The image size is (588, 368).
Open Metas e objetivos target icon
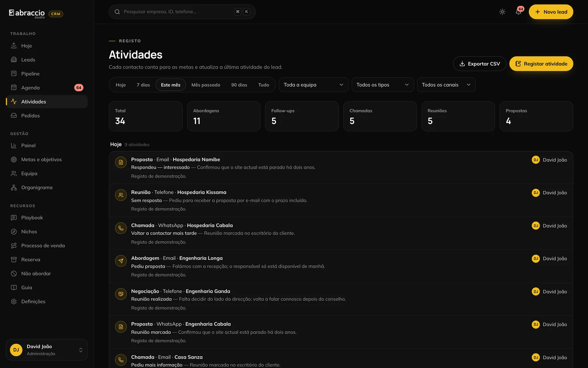pos(14,159)
